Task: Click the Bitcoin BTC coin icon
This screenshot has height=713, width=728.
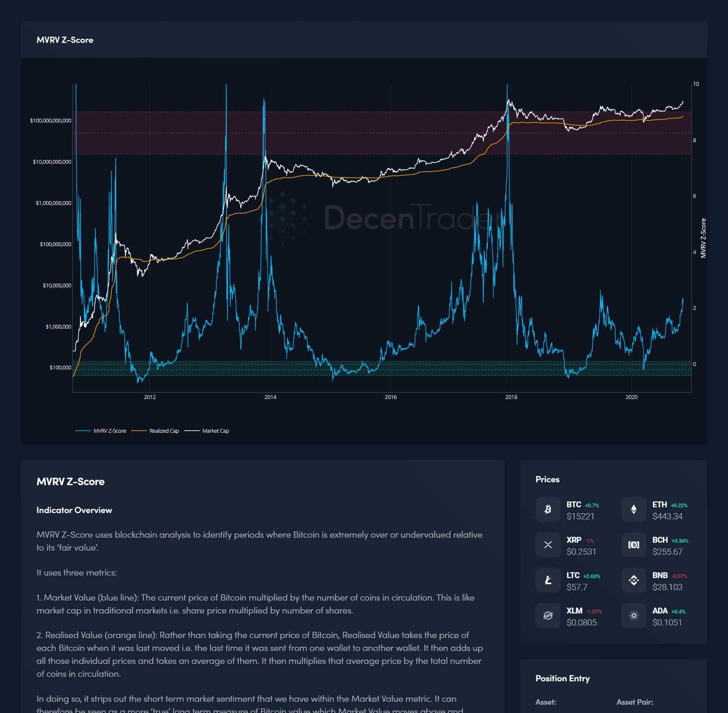Action: (x=548, y=509)
